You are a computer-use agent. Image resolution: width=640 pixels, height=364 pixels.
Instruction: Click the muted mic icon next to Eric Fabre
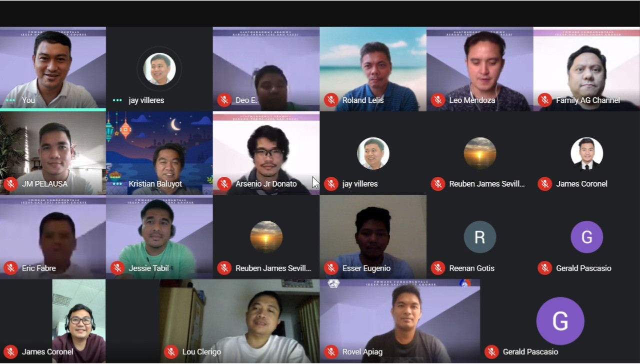click(10, 268)
